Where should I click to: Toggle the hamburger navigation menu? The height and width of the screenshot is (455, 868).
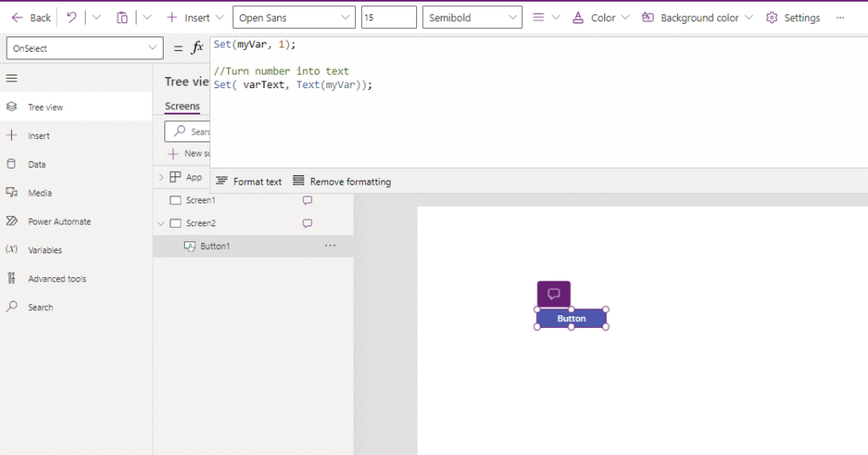[12, 79]
